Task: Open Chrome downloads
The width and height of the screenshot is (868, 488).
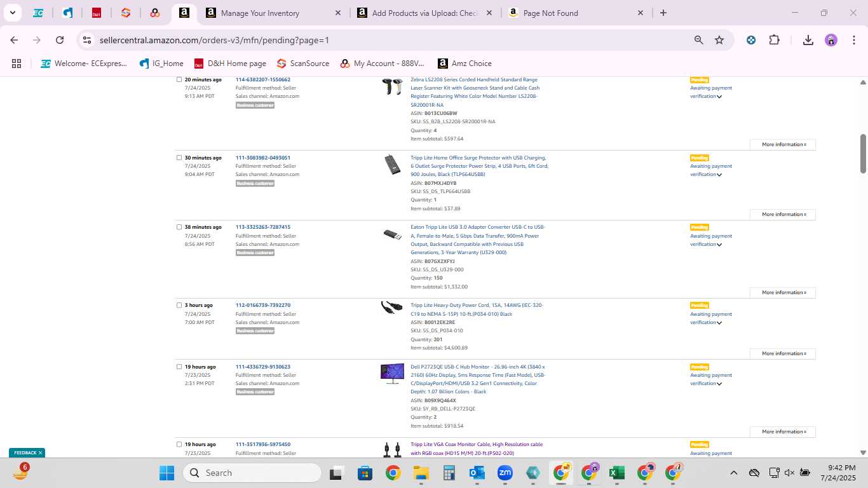Action: point(808,40)
